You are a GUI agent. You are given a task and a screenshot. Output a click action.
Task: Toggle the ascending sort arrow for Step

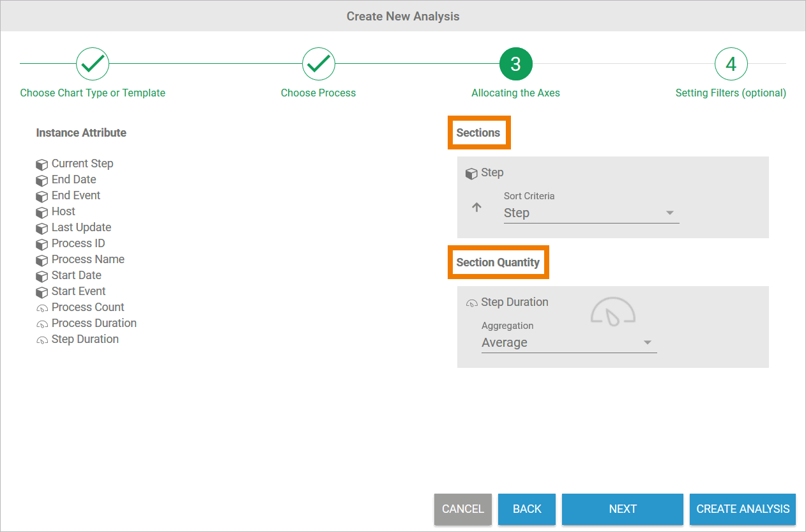point(476,208)
